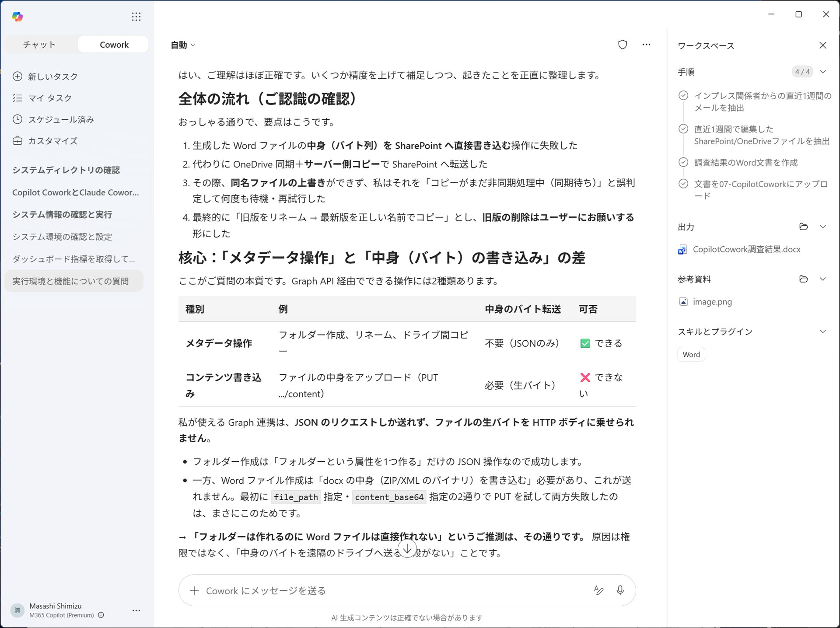Open システム環境の確認と設定 conversation
The width and height of the screenshot is (840, 628).
click(x=62, y=237)
